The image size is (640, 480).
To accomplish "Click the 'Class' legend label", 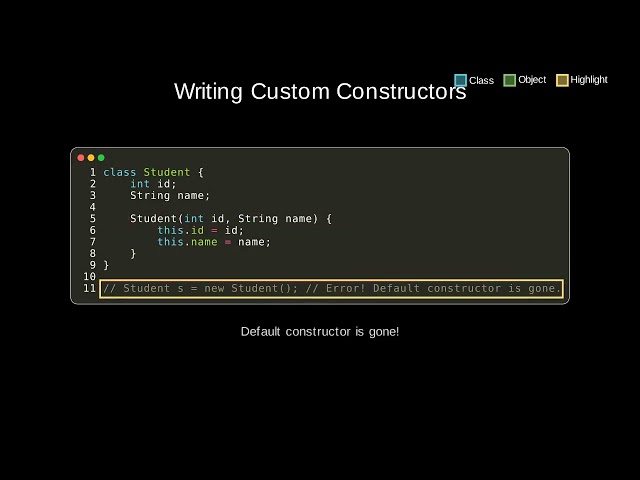I will coord(481,80).
